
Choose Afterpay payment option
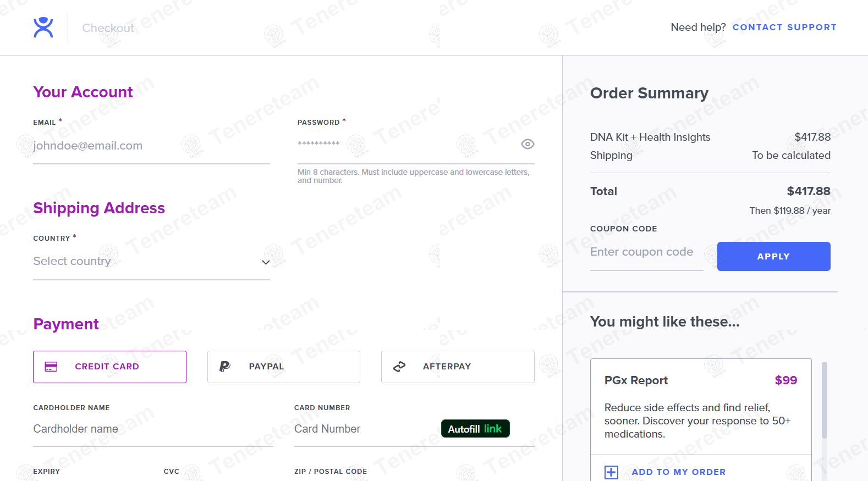(x=458, y=367)
